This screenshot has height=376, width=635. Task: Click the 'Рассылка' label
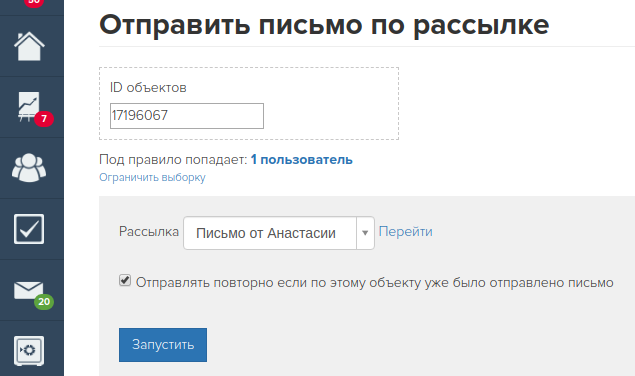click(x=149, y=231)
